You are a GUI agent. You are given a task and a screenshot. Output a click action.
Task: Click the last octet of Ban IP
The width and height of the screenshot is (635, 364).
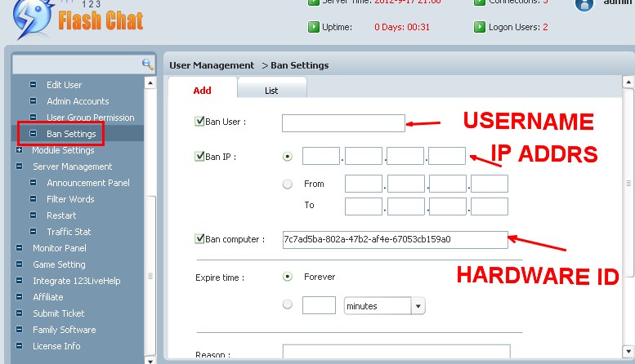click(447, 156)
